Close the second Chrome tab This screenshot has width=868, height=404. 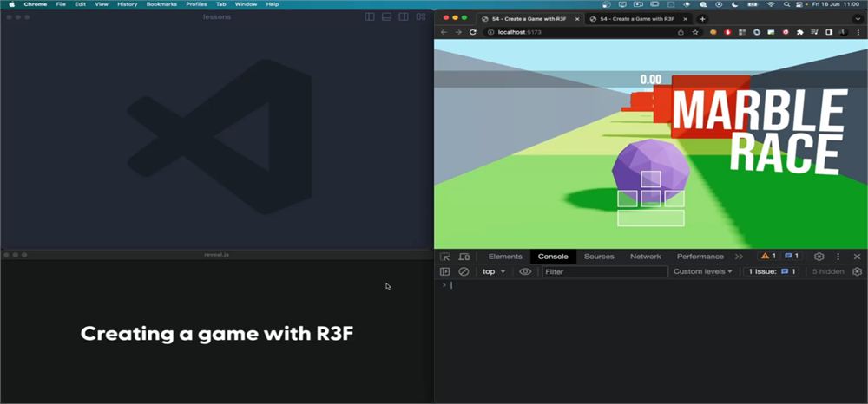coord(685,19)
